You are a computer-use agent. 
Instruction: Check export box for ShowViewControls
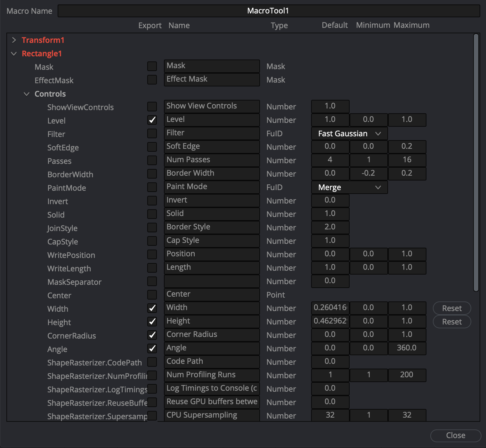pos(152,107)
